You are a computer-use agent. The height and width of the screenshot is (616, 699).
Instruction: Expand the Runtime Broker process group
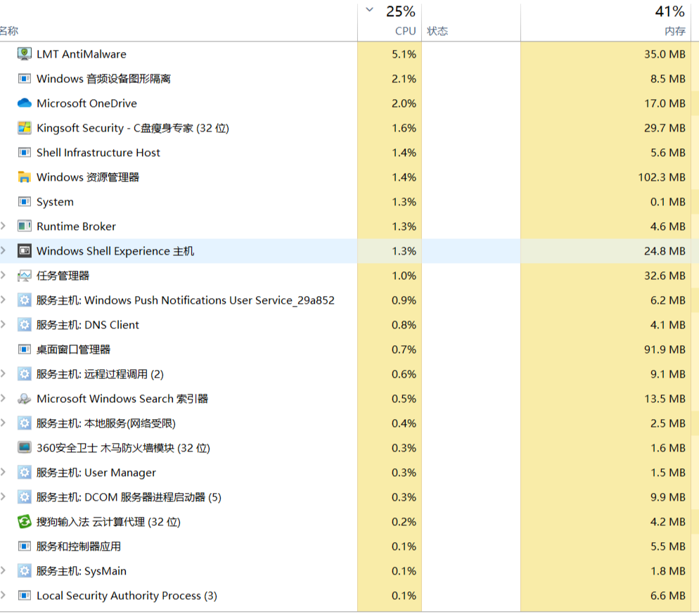pyautogui.click(x=3, y=226)
